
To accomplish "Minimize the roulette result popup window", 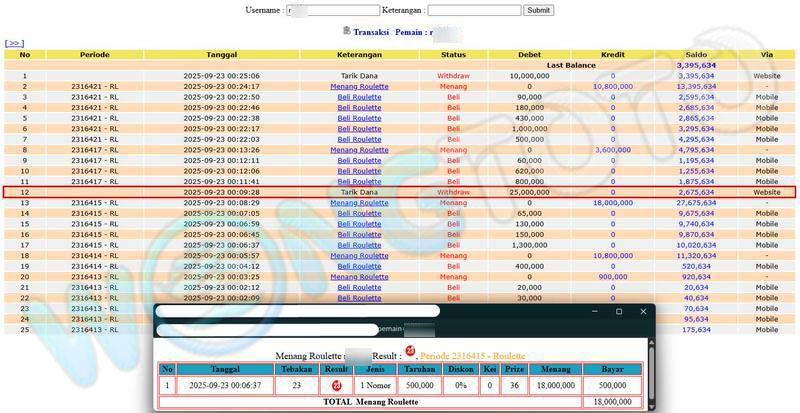I will click(593, 312).
